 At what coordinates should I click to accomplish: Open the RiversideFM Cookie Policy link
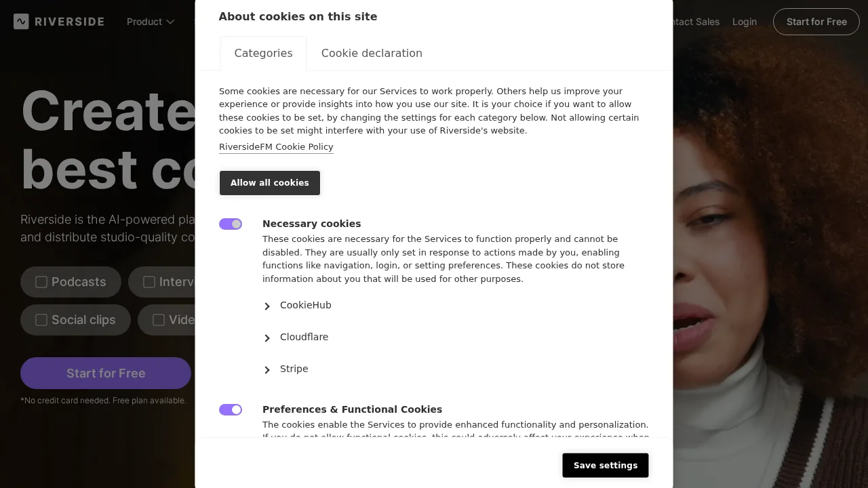coord(276,147)
